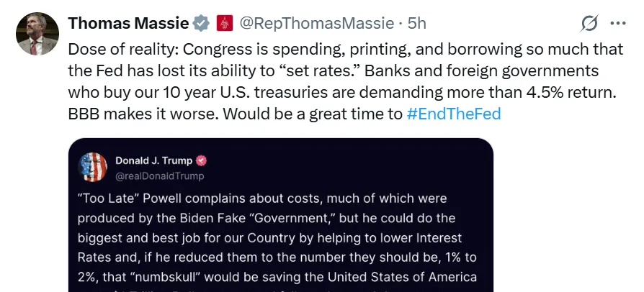This screenshot has height=292, width=644.
Task: Click the Donald J. Trump display name
Action: pyautogui.click(x=153, y=161)
